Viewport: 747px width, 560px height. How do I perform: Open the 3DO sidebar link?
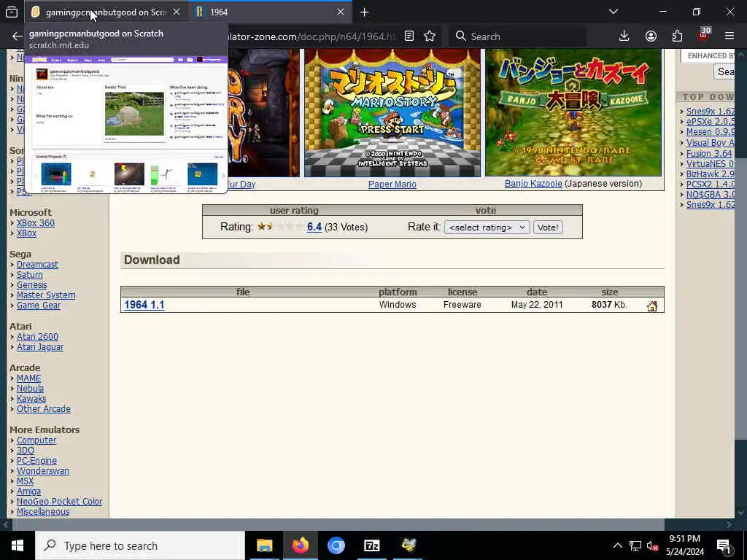(x=26, y=451)
